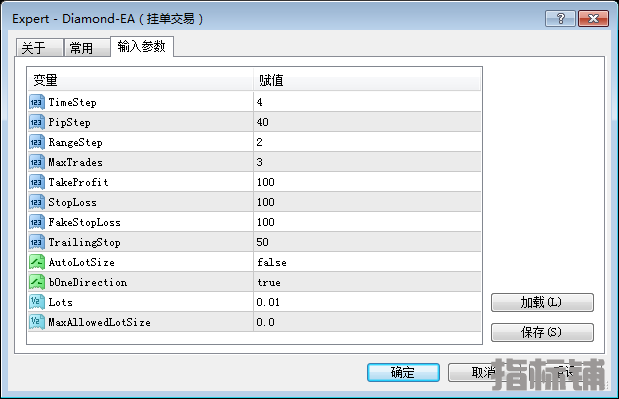Click the MaxTrades variable name

[75, 162]
